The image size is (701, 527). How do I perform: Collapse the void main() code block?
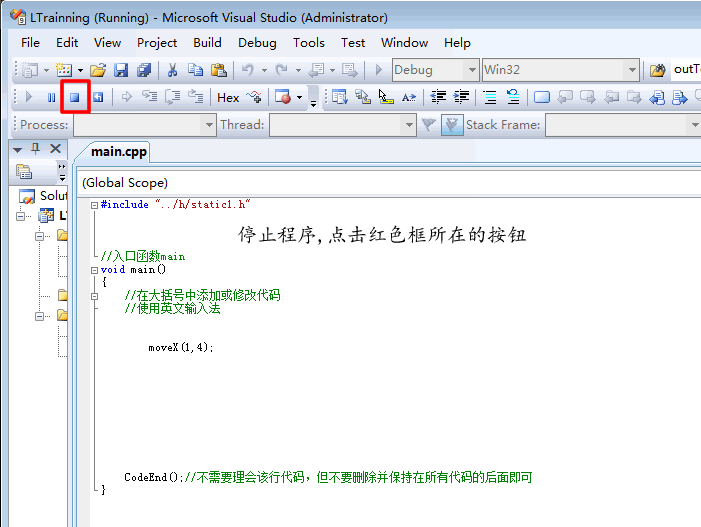click(x=94, y=269)
